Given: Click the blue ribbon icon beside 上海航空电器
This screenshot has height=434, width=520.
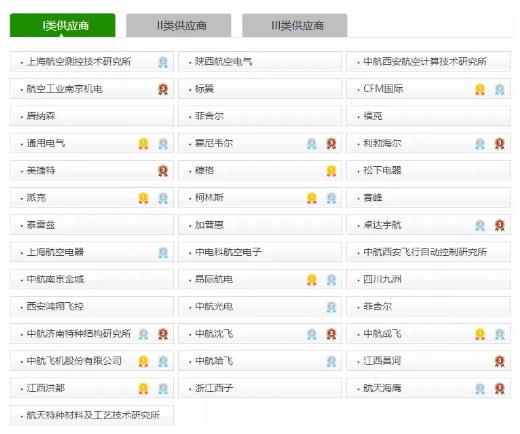Looking at the screenshot, I should click(x=163, y=252).
